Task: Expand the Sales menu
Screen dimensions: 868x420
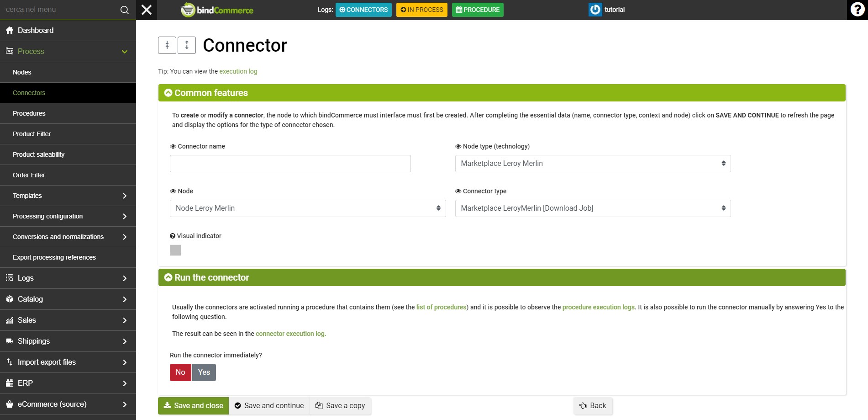Action: click(x=125, y=320)
